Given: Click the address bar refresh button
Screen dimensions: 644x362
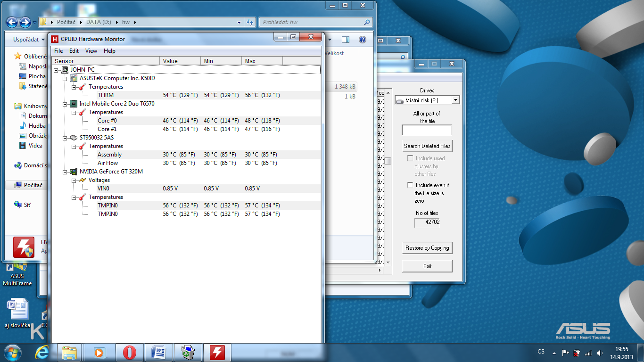Looking at the screenshot, I should point(250,22).
